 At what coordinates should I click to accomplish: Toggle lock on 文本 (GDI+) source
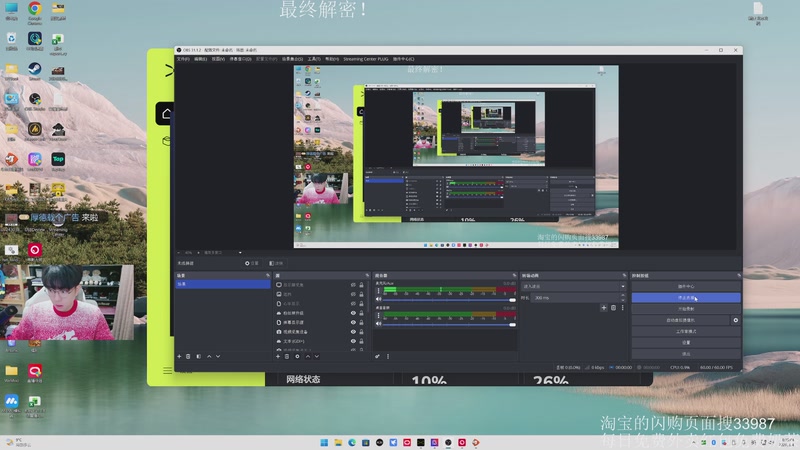[361, 341]
